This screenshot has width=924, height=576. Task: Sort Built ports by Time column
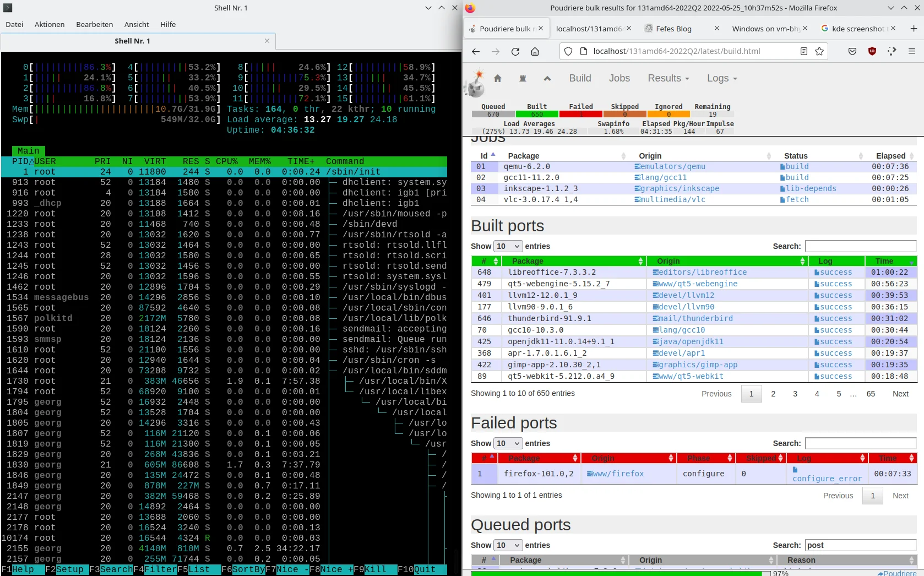(890, 261)
